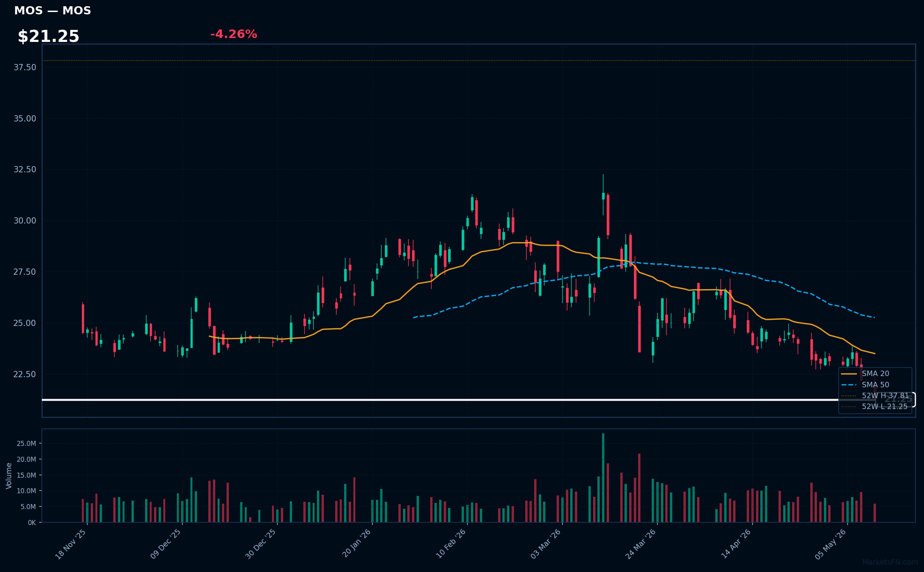
Task: Click the 15.0M volume axis label
Action: click(26, 475)
